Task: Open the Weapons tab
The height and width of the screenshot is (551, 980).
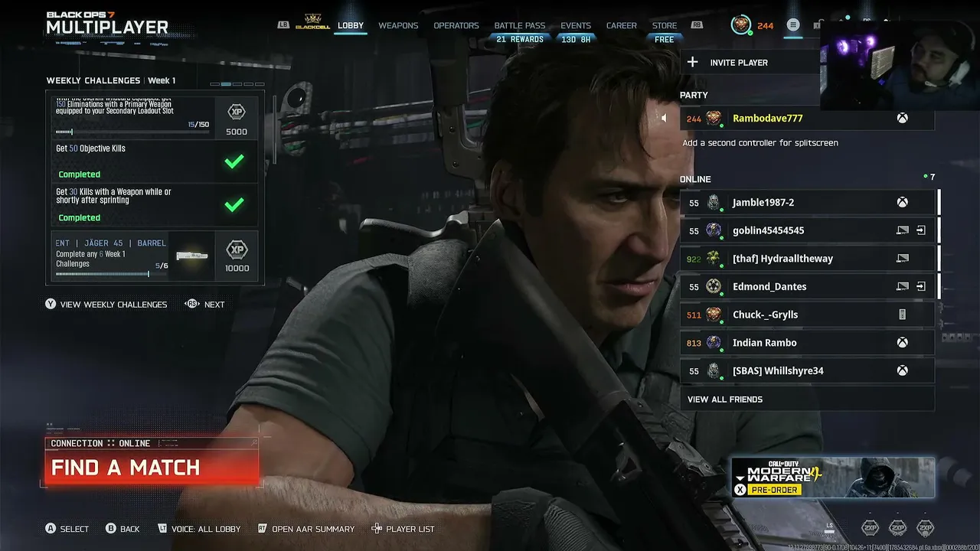Action: click(x=398, y=25)
